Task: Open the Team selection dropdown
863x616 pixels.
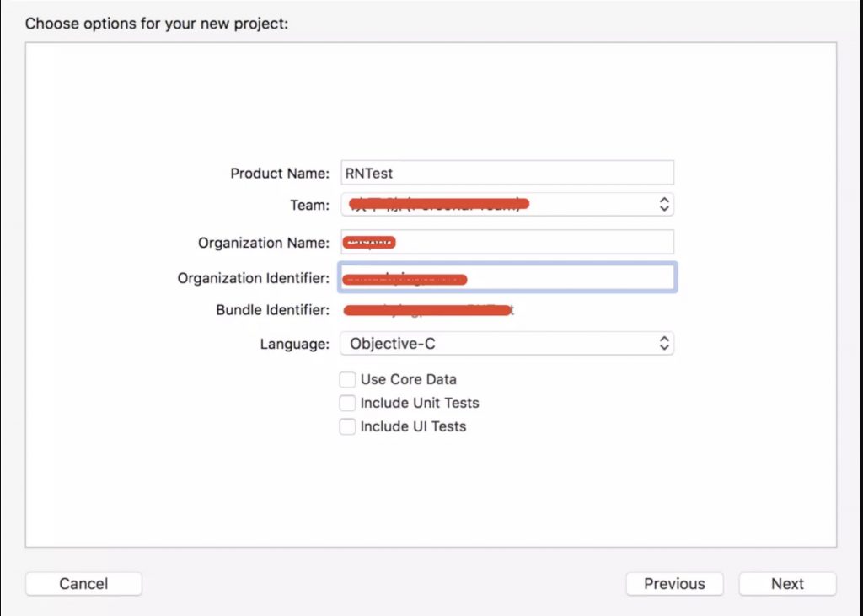Action: 507,204
